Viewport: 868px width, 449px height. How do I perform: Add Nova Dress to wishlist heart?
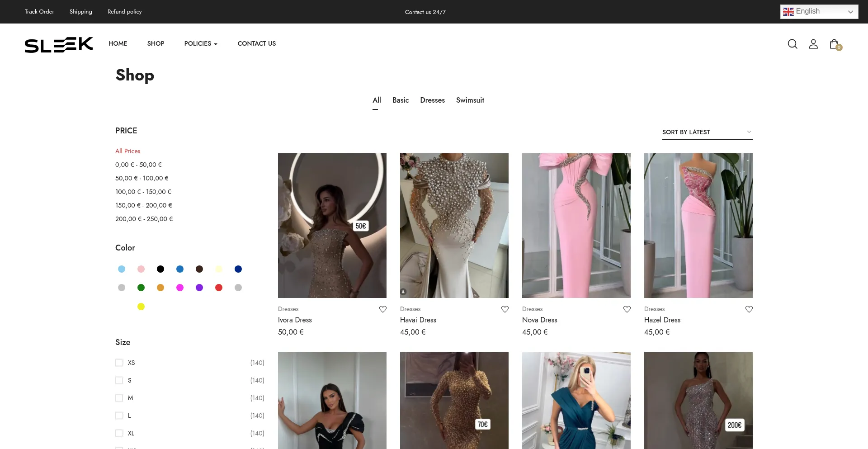pos(627,309)
